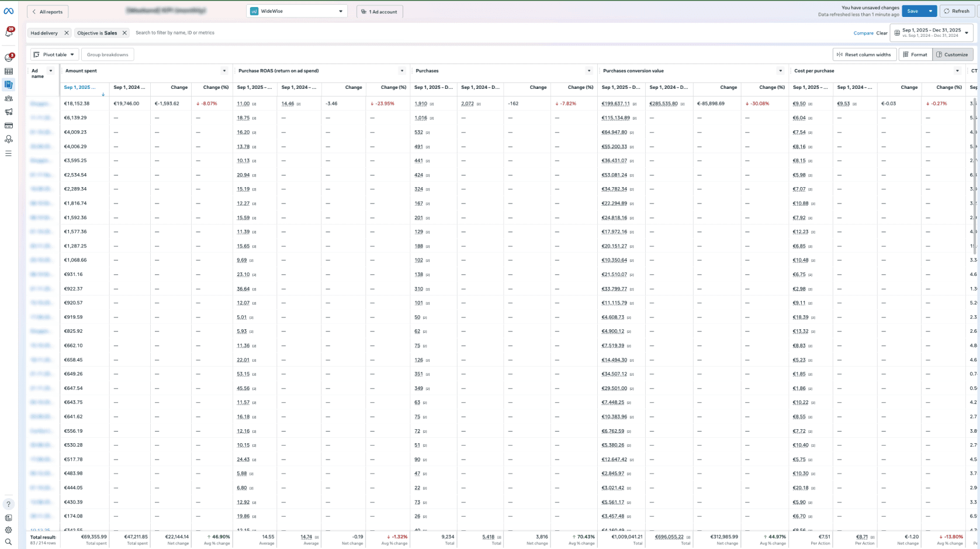Expand the Purchase ROAS column options menu
Image resolution: width=980 pixels, height=549 pixels.
click(402, 70)
